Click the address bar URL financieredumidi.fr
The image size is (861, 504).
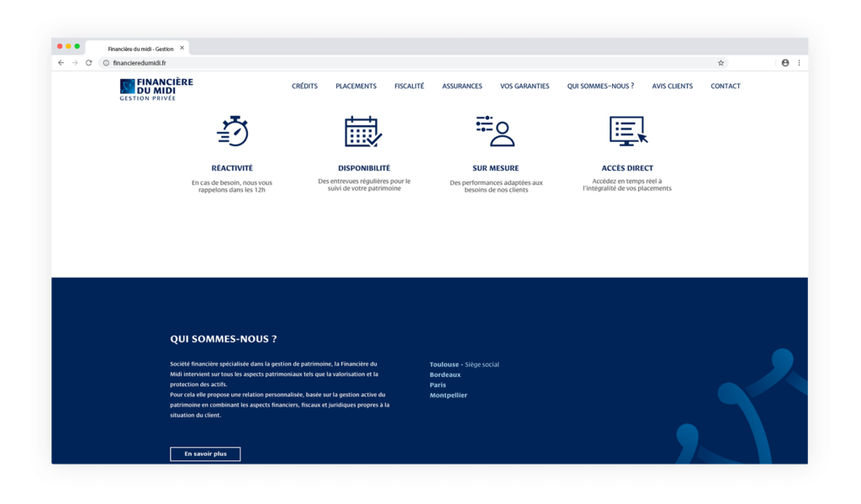[x=140, y=63]
